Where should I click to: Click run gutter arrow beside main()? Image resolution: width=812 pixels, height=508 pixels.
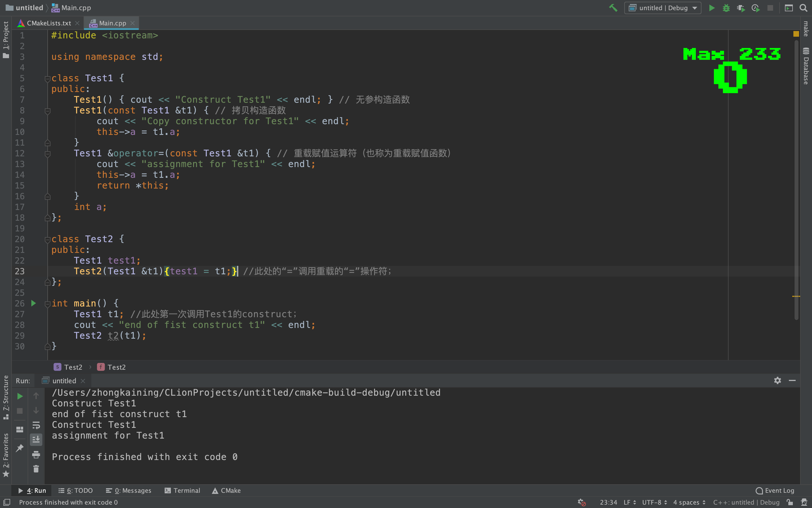click(x=34, y=303)
